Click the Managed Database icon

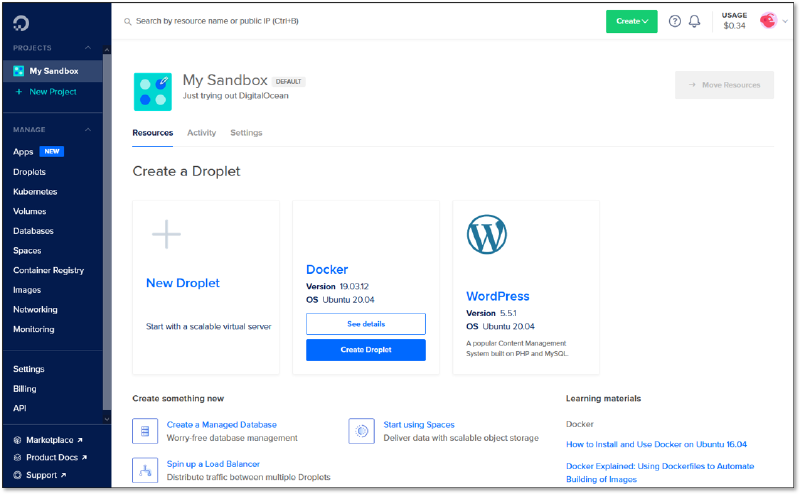pos(145,431)
